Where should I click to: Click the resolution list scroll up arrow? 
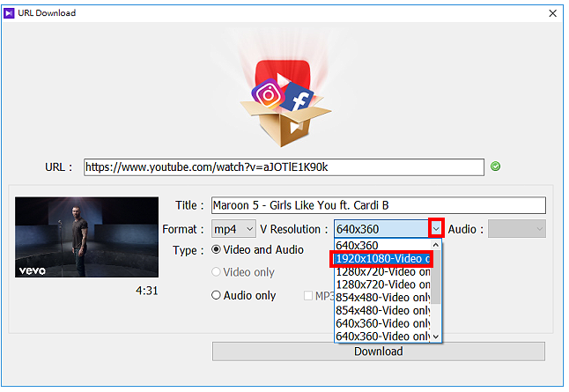[x=436, y=245]
